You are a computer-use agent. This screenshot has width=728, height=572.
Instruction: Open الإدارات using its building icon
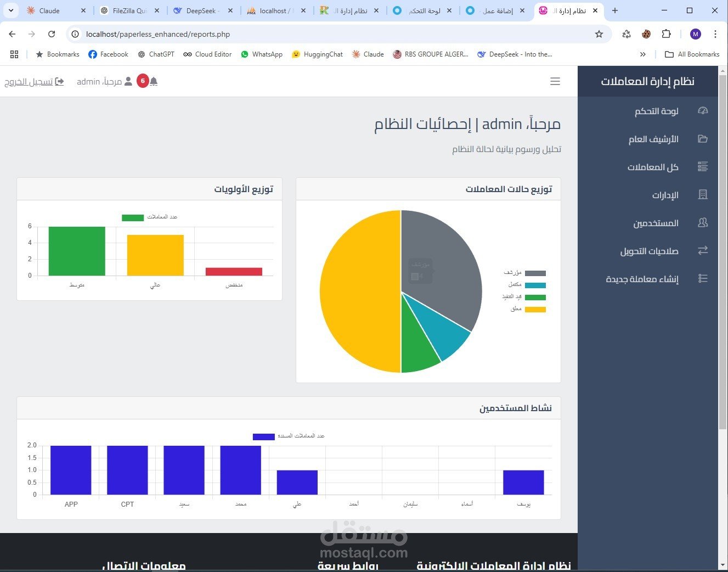click(x=703, y=195)
